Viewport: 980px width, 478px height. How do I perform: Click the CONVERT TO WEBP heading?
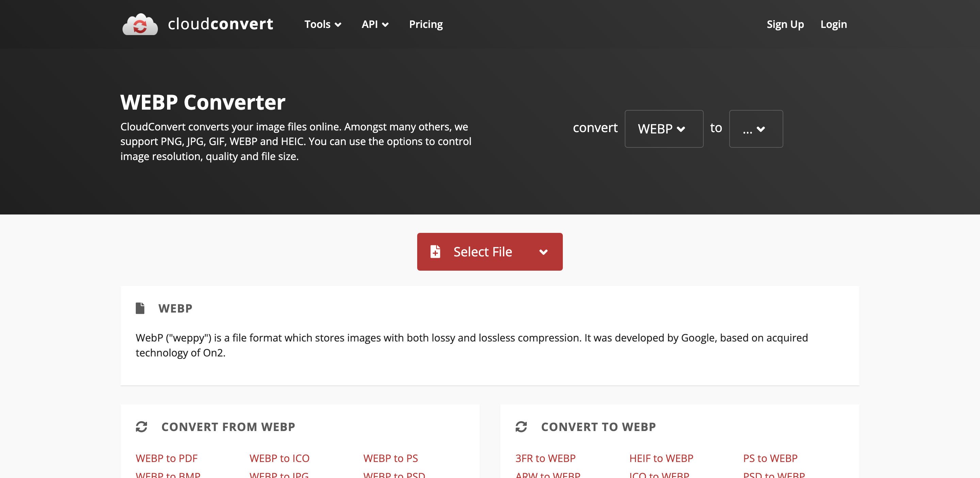tap(599, 427)
